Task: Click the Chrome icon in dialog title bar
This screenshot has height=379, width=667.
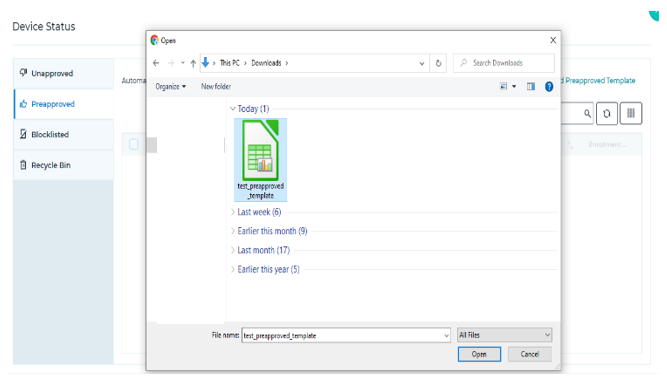Action: coord(154,40)
